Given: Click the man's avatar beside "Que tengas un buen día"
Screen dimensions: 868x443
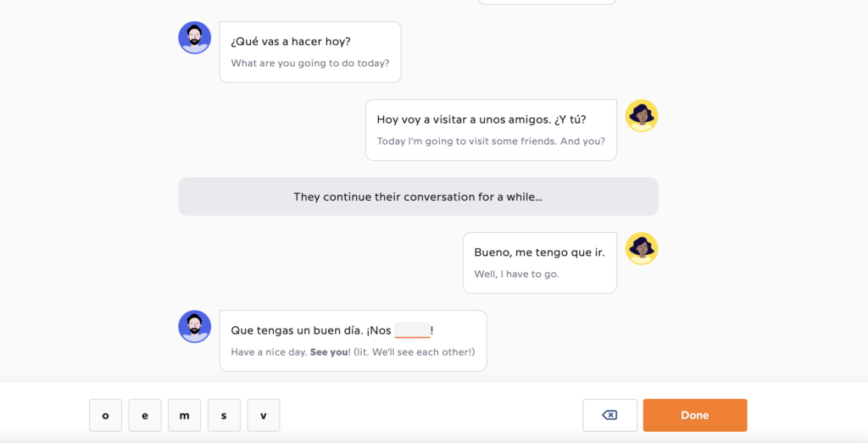Looking at the screenshot, I should pos(194,326).
